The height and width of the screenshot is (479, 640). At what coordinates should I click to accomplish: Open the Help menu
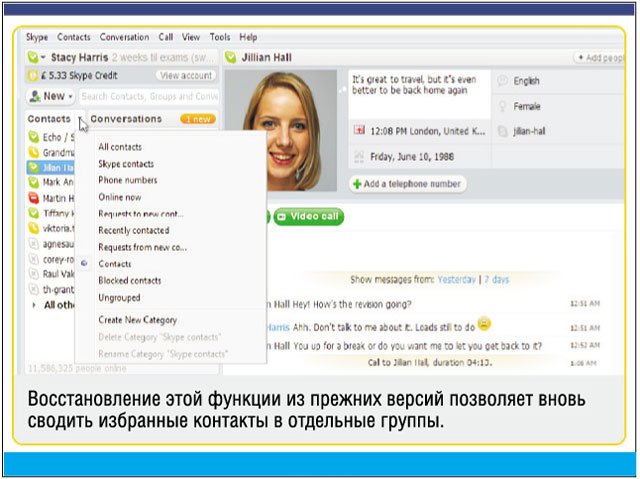[248, 37]
